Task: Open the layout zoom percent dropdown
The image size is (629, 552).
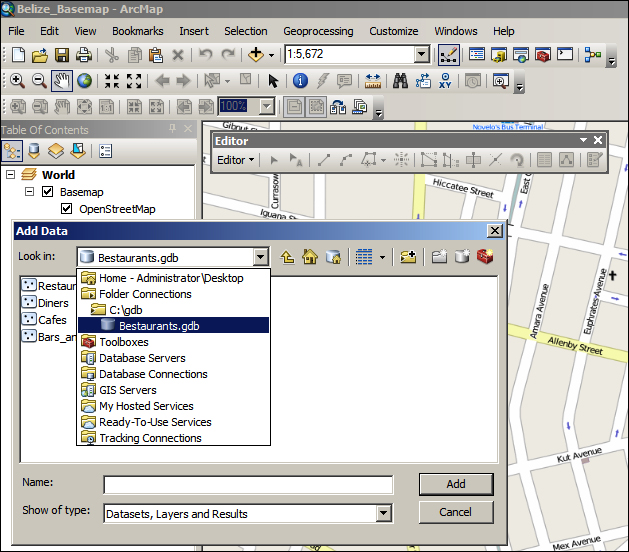Action: pyautogui.click(x=266, y=107)
